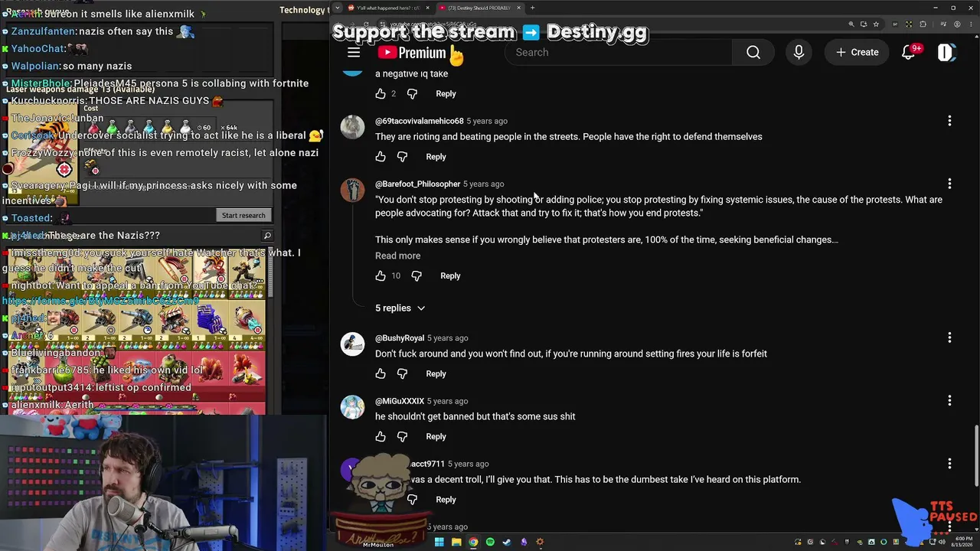Open @69tacovivalamehico68 channel avatar
The width and height of the screenshot is (980, 551).
(352, 127)
